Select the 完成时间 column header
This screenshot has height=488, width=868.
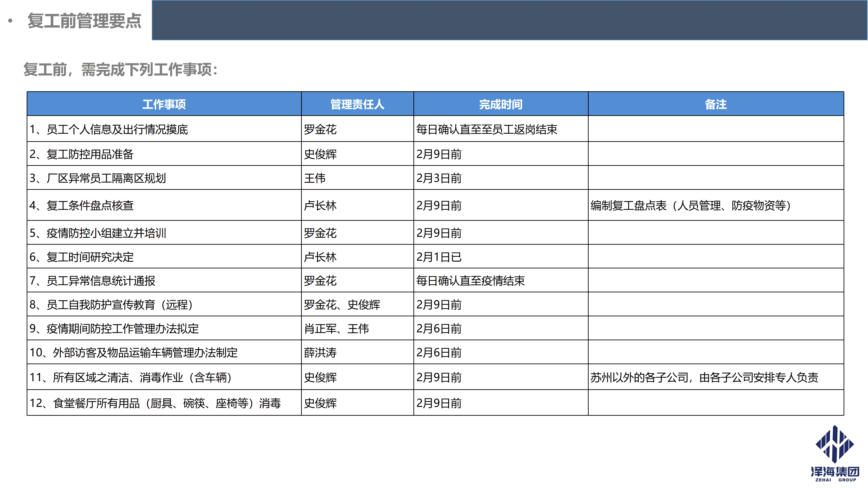point(500,104)
